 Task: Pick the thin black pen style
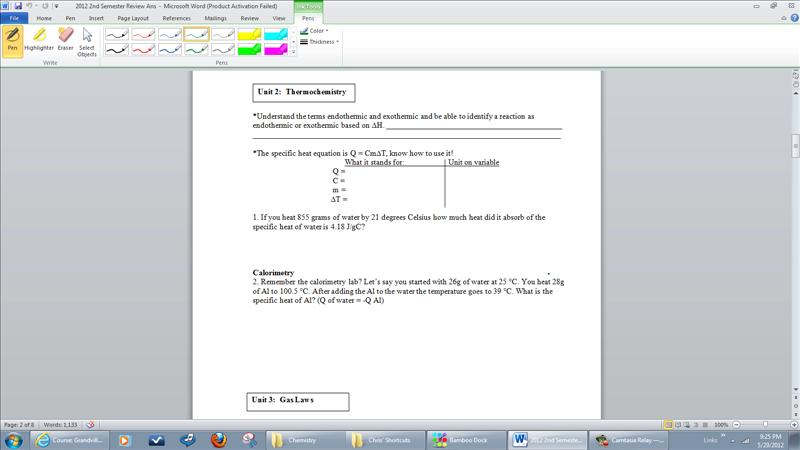[x=117, y=34]
